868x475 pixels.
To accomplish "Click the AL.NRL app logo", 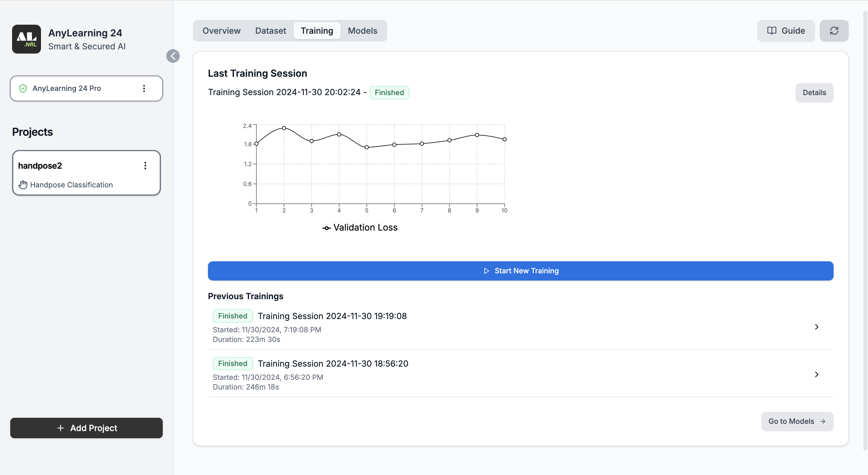I will 26,39.
